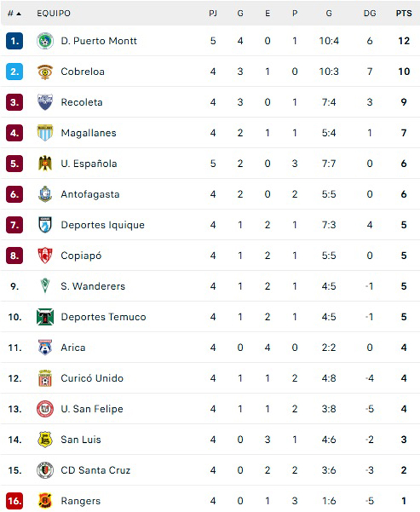
Task: Open the Antofagasta team link
Action: 90,195
